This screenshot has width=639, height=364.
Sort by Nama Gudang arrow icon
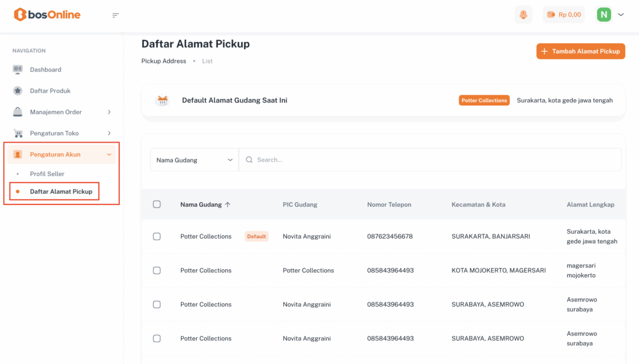(x=228, y=204)
